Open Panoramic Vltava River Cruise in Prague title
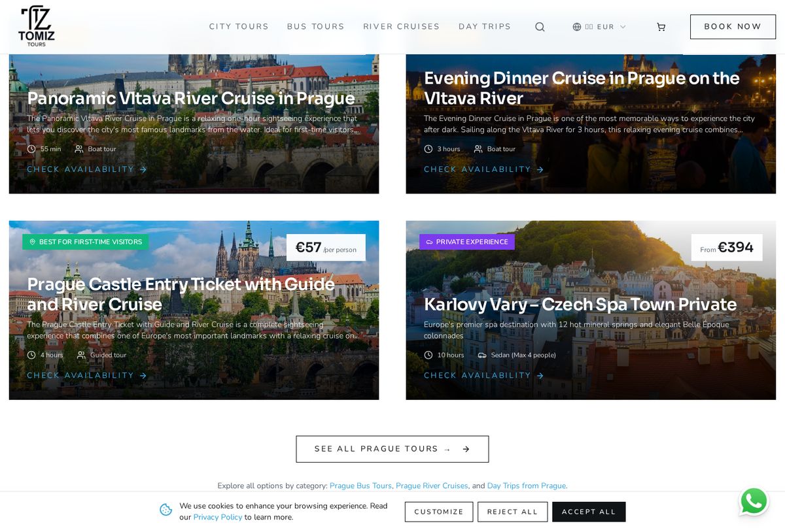The height and width of the screenshot is (532, 785). pyautogui.click(x=191, y=98)
